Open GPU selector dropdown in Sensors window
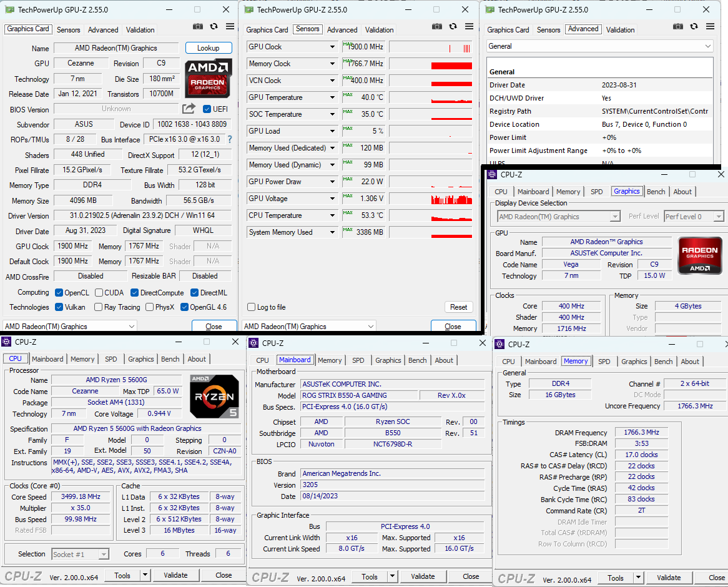728x587 pixels. 309,327
